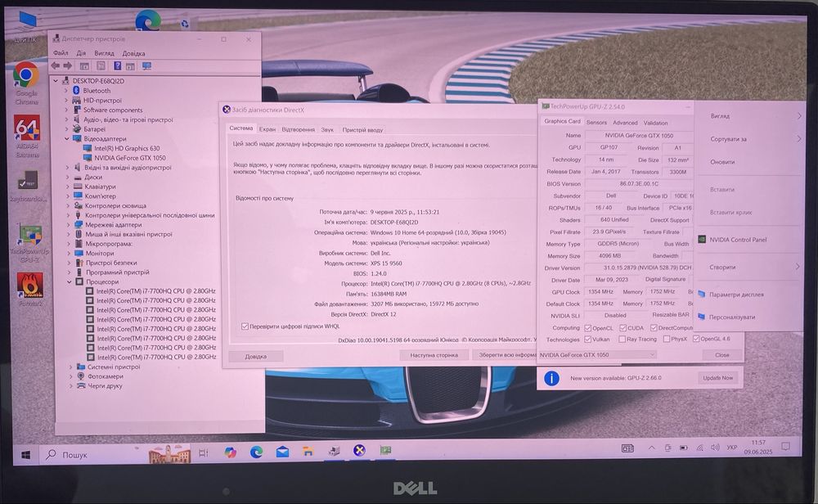Choose Параметри дисплея context item
The image size is (818, 504).
736,295
